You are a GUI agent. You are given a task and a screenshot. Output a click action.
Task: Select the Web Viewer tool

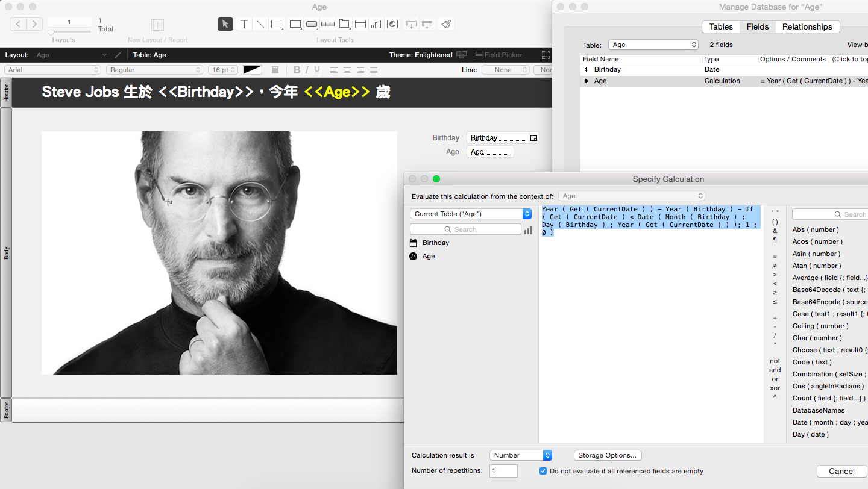pos(392,24)
